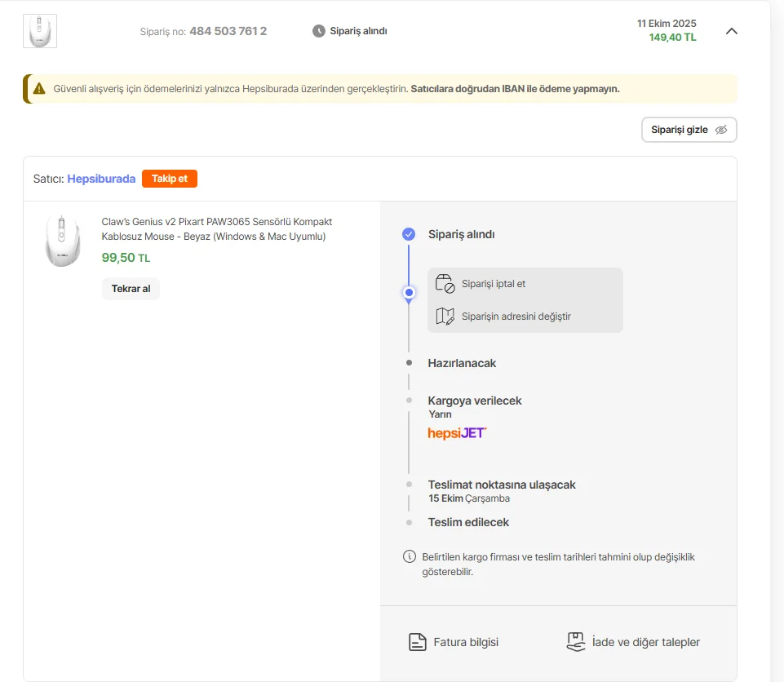Click the invoice document icon
Image resolution: width=784 pixels, height=682 pixels.
point(418,642)
